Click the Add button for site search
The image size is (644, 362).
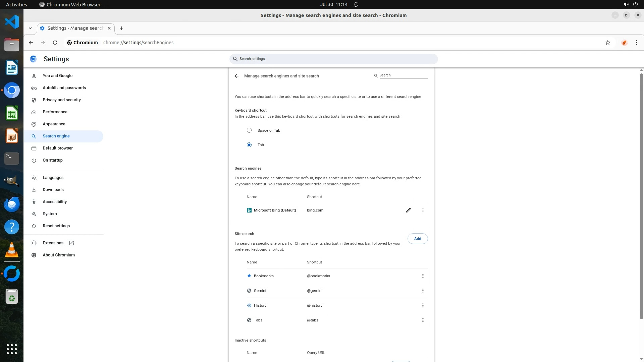[x=417, y=239]
